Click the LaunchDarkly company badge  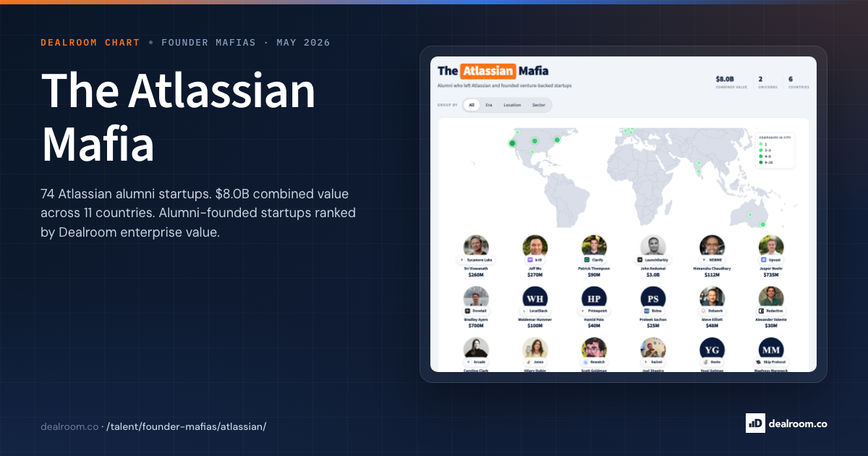coord(653,259)
